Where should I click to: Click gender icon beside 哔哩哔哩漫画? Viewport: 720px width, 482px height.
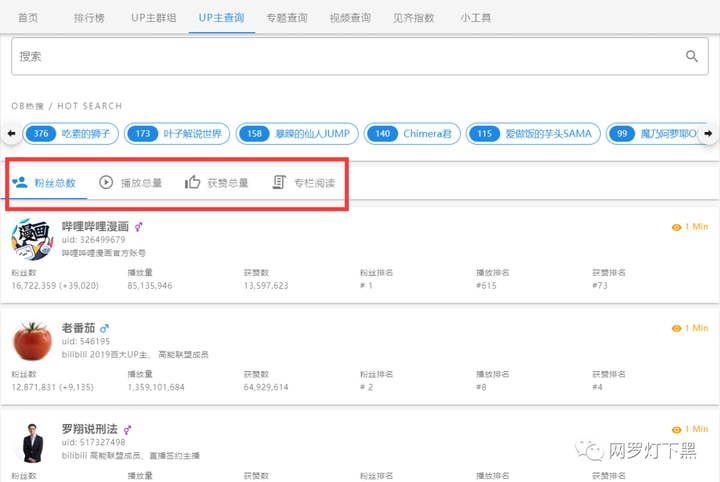(x=138, y=227)
